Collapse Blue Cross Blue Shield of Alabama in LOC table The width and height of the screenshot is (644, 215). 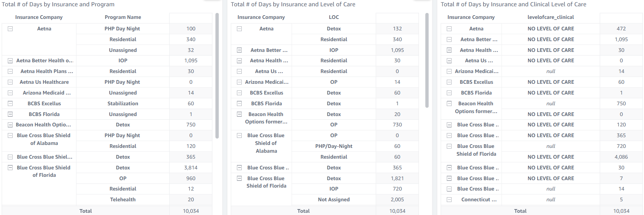tap(240, 135)
